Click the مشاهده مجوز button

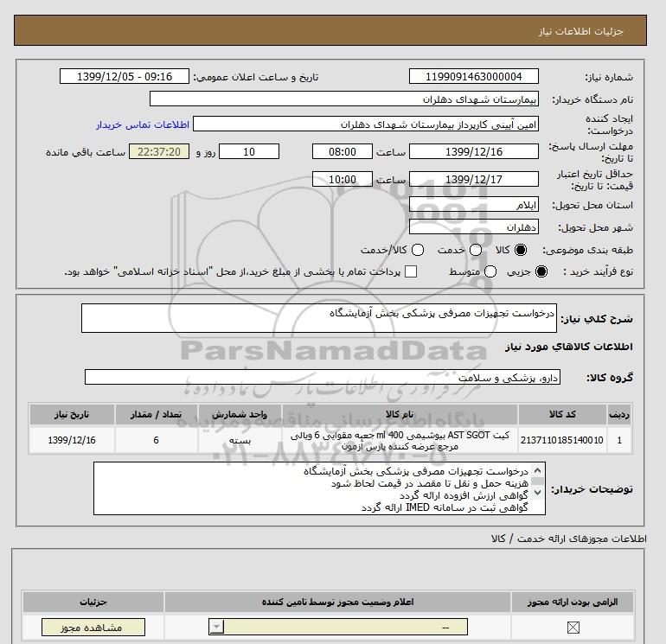93,627
